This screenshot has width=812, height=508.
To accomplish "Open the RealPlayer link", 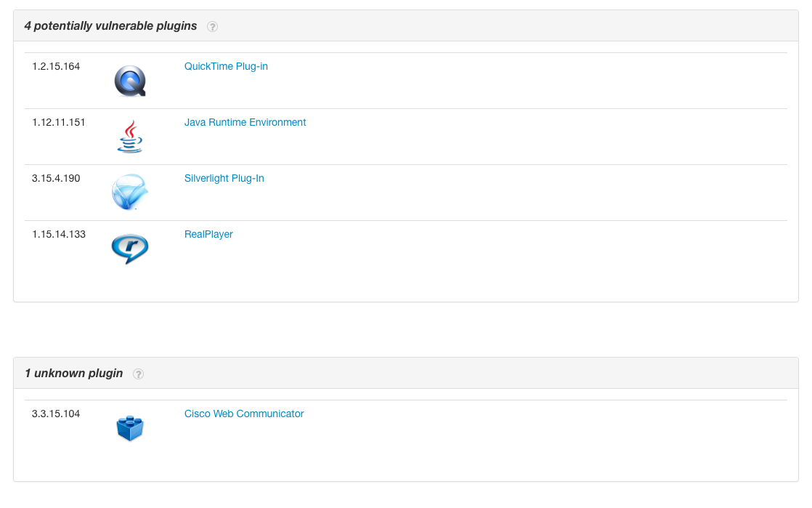I will click(x=208, y=234).
